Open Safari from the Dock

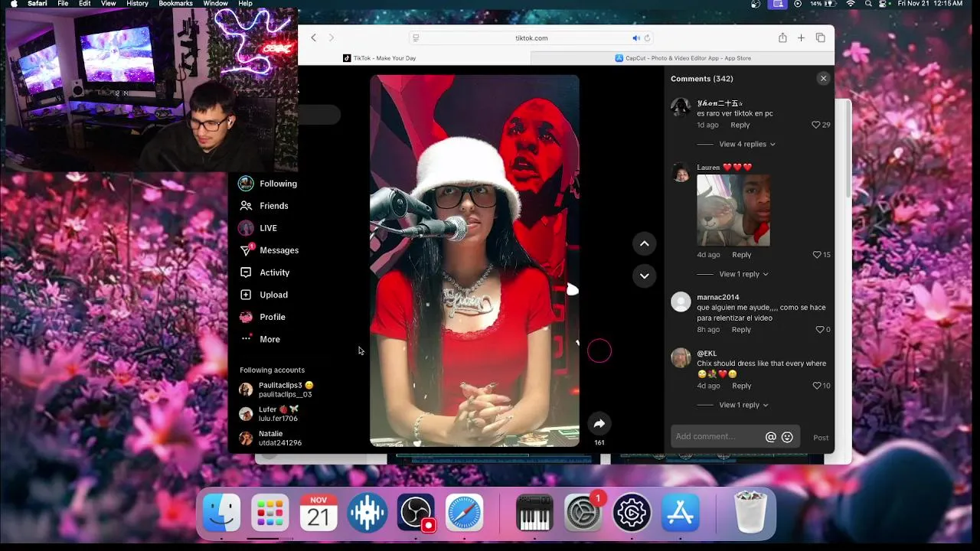pos(465,513)
